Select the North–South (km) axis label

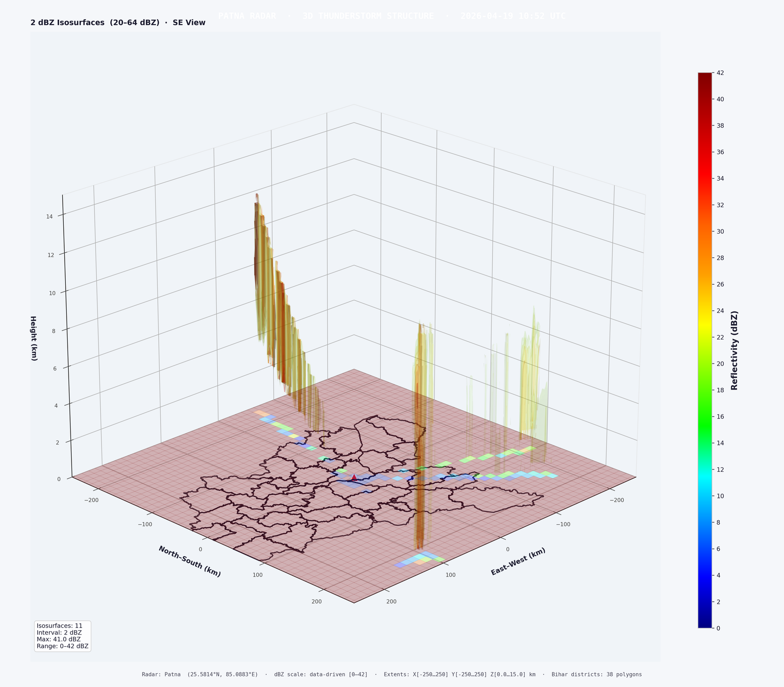pyautogui.click(x=189, y=561)
